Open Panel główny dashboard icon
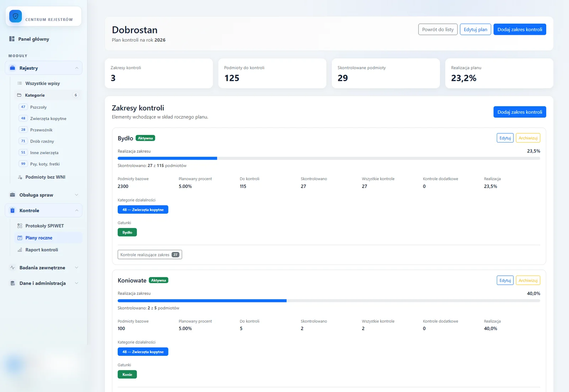This screenshot has width=569, height=392. [x=12, y=39]
